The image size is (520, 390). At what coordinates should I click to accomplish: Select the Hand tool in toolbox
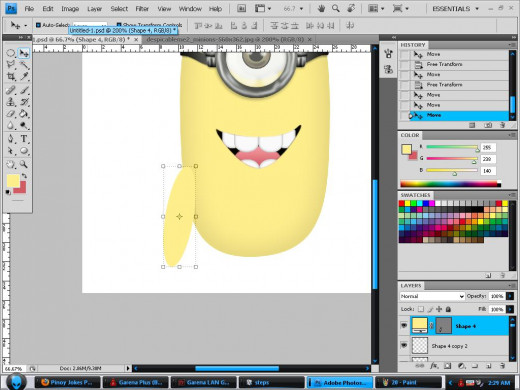point(11,164)
